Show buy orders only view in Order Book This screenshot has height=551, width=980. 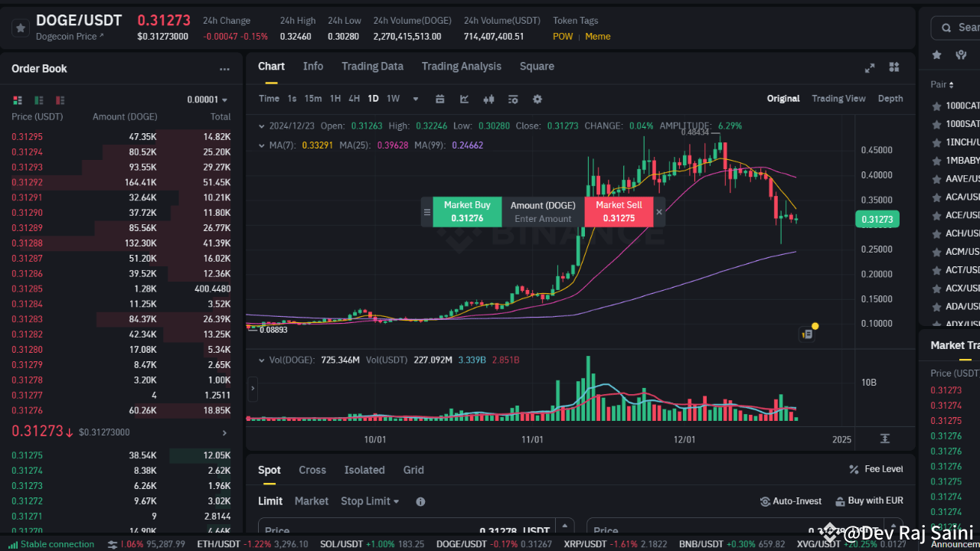point(39,100)
